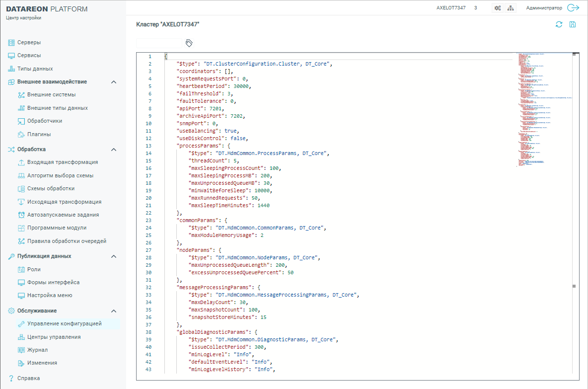Log out using the exit arrow icon
Screen dimensions: 588x389
(573, 8)
